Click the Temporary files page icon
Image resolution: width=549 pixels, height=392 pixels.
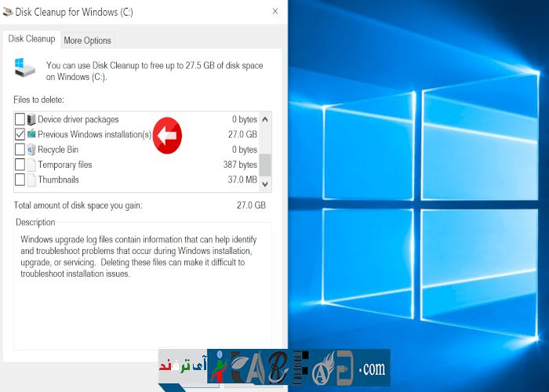tap(31, 165)
